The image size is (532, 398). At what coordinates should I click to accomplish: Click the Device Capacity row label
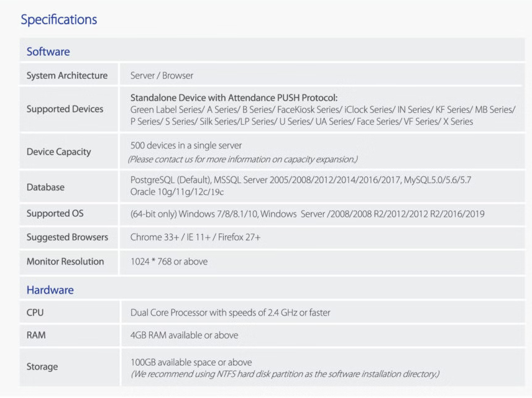[x=58, y=152]
